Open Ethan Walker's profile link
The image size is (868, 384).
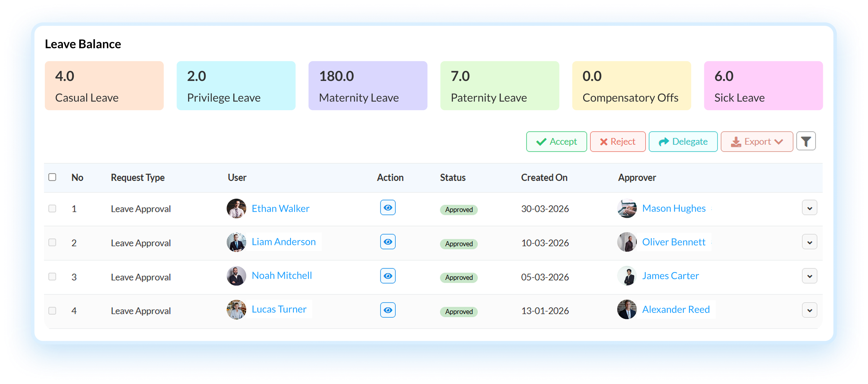point(280,208)
